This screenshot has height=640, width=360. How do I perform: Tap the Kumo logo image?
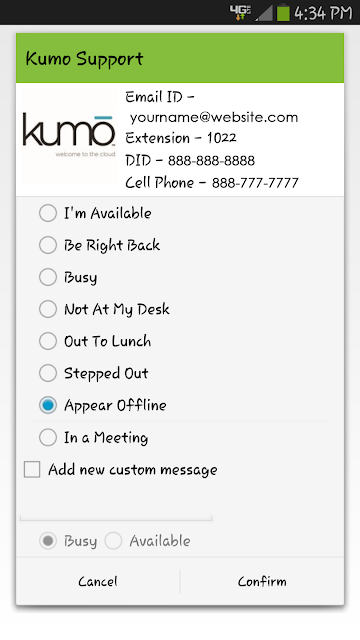coord(69,136)
